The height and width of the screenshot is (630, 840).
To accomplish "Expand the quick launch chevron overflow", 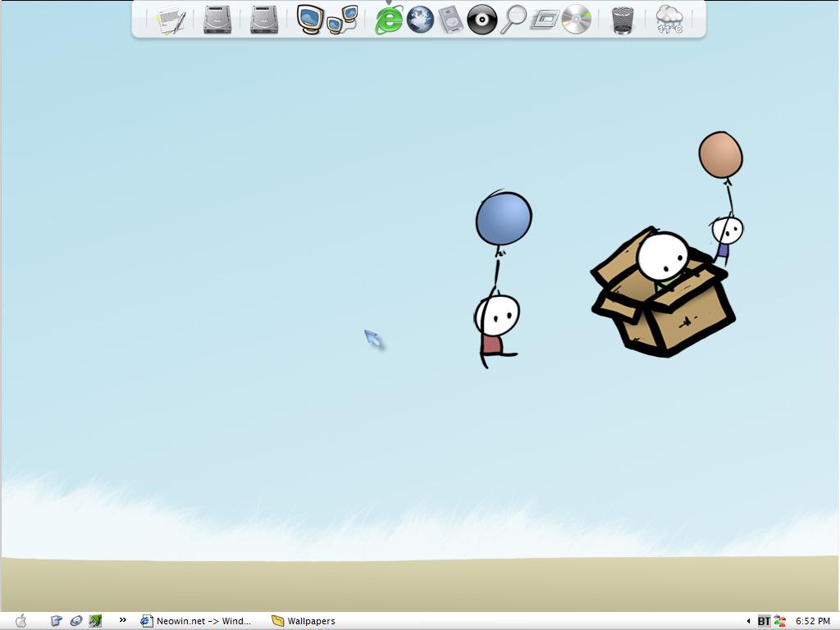I will [123, 620].
